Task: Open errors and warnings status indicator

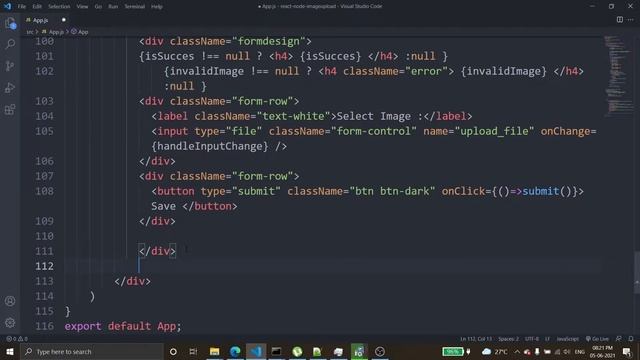Action: click(x=17, y=339)
